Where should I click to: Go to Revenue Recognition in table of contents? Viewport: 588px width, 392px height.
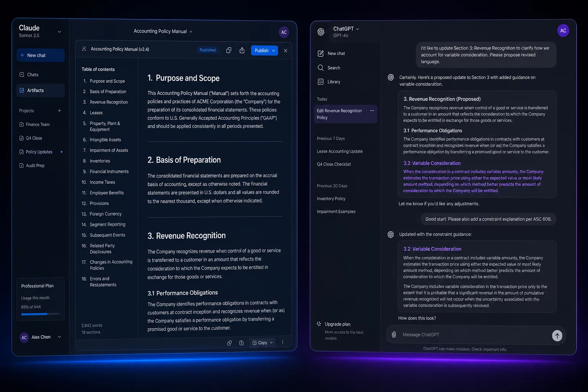[109, 102]
